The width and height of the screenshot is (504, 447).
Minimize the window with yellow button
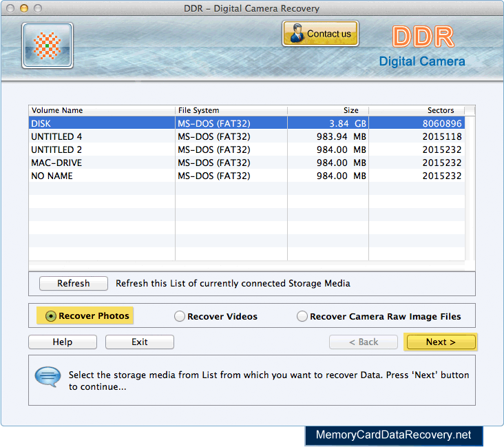click(24, 8)
